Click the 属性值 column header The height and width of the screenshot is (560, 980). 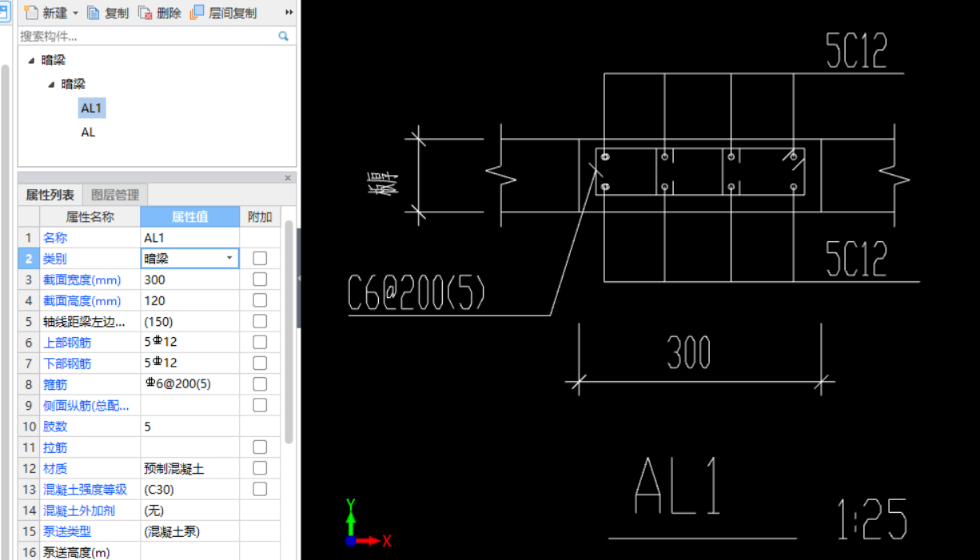pyautogui.click(x=189, y=216)
